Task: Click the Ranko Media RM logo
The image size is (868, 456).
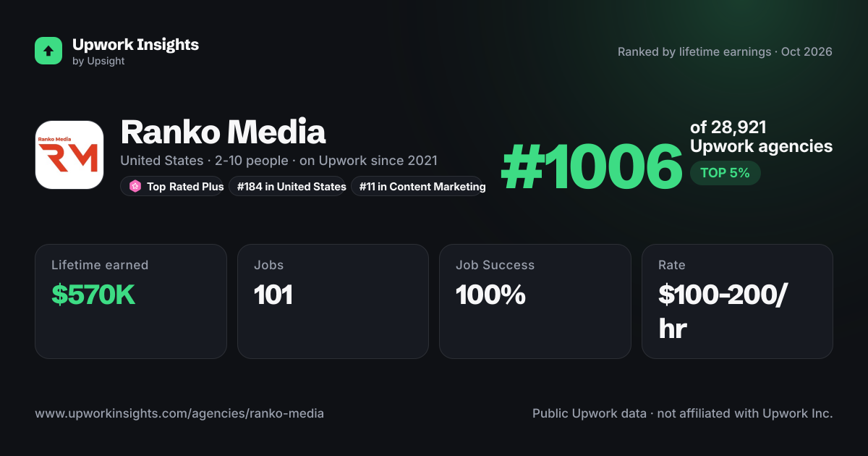Action: (x=69, y=155)
